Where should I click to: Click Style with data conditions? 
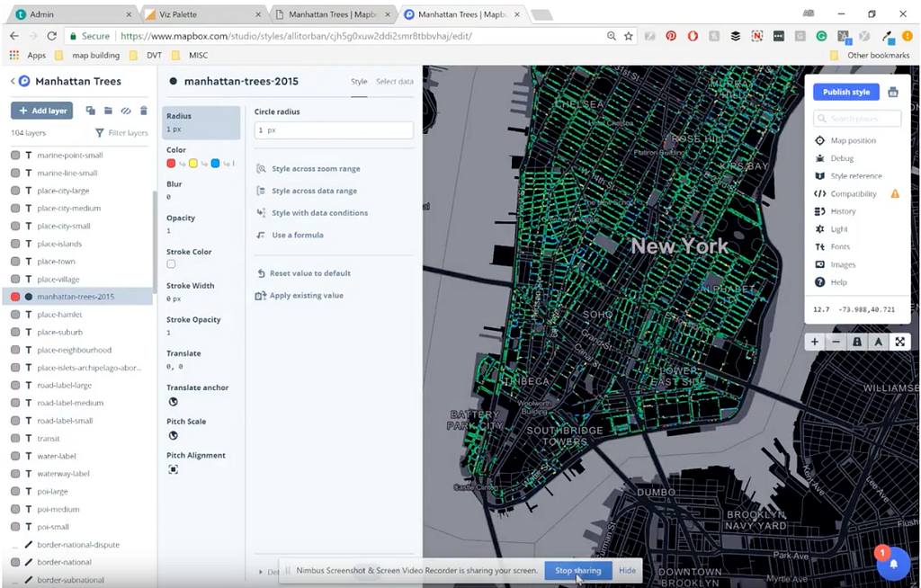(312, 213)
